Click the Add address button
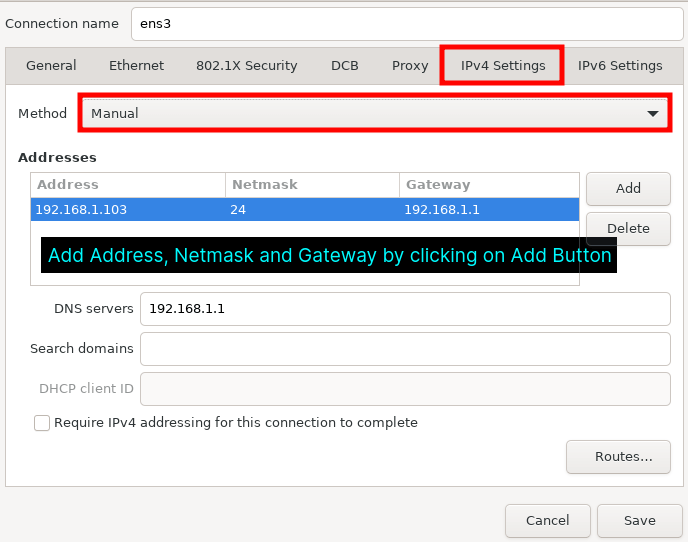The height and width of the screenshot is (542, 688). point(628,188)
